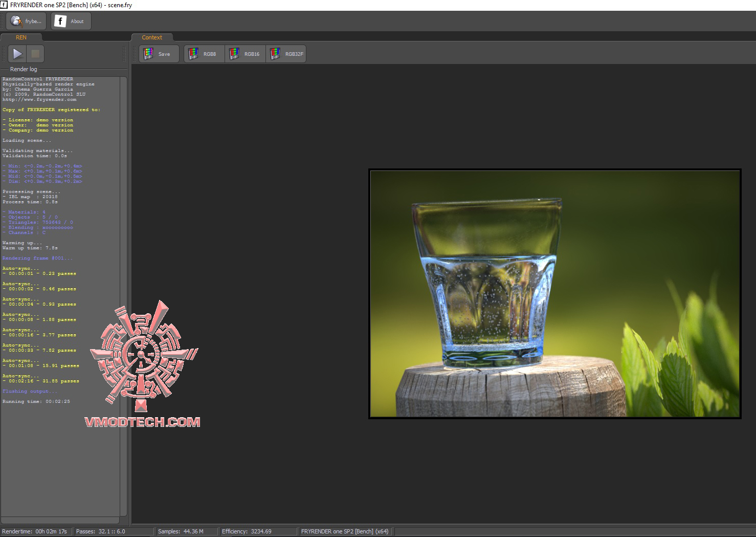Screen dimensions: 756x537
Task: Click the 'Triangles' log line
Action: [37, 222]
